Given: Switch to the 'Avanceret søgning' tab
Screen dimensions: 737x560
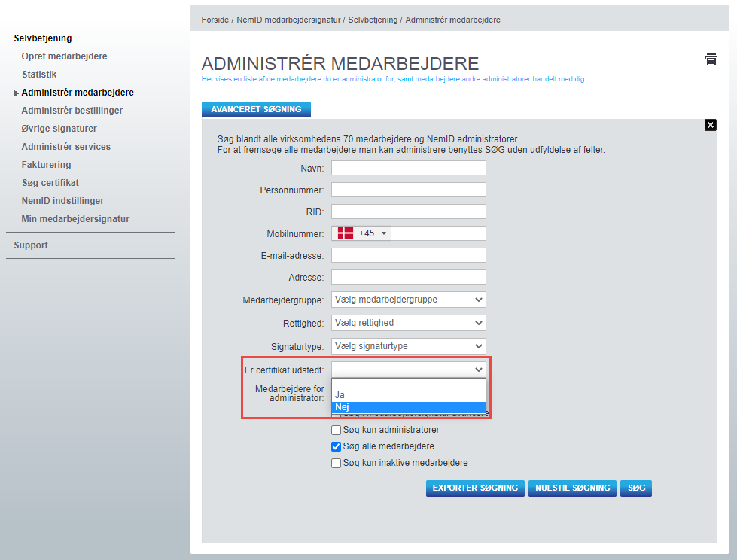Looking at the screenshot, I should [x=256, y=109].
